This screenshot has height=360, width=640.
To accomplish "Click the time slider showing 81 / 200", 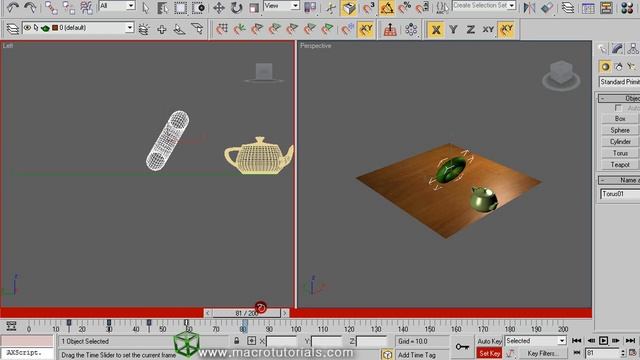I will point(247,313).
